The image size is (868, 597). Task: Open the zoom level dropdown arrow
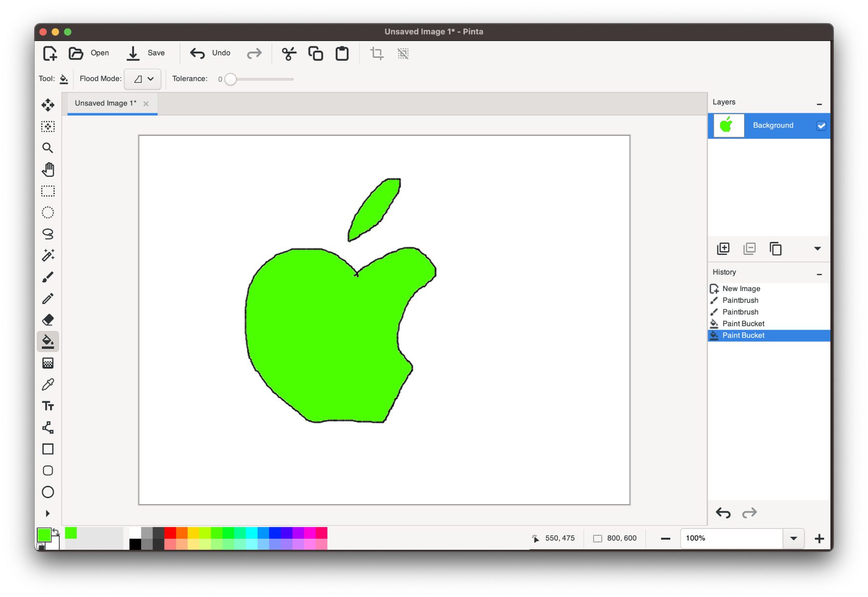pos(793,538)
